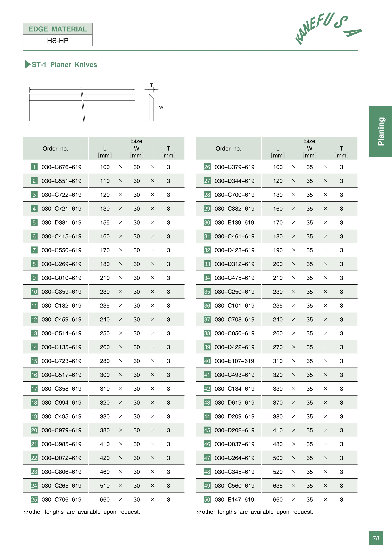Click the number 38 row badge
Image resolution: width=392 pixels, height=554 pixels.
point(207,333)
